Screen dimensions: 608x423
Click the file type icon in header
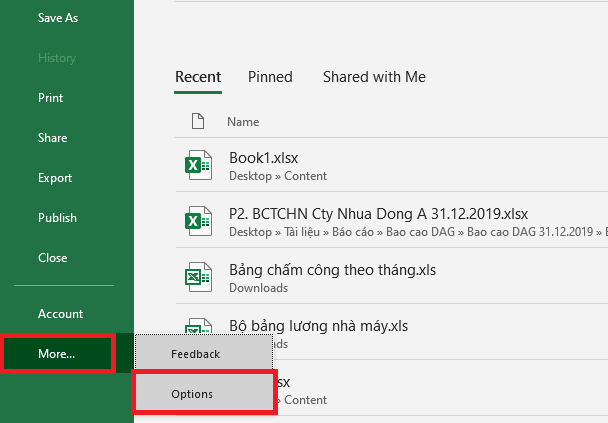pyautogui.click(x=198, y=121)
